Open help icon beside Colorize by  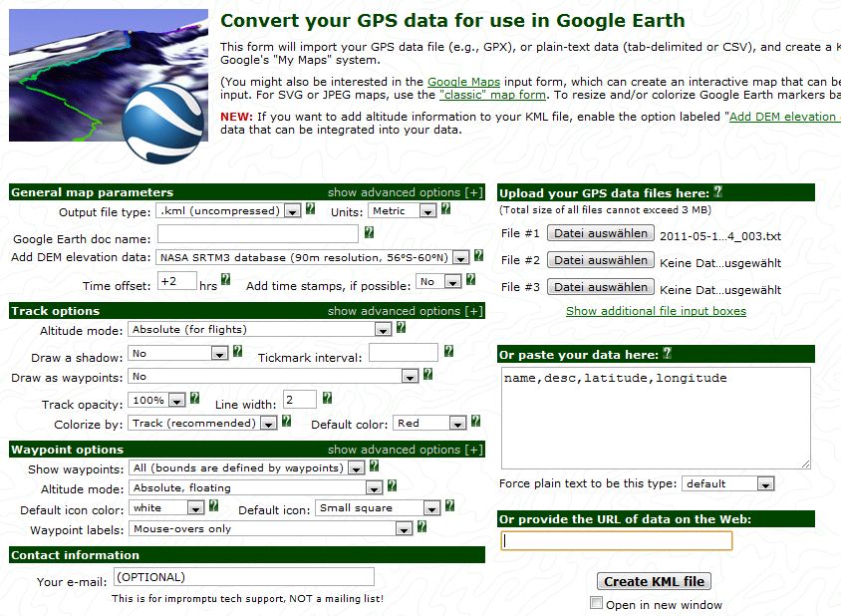point(286,422)
